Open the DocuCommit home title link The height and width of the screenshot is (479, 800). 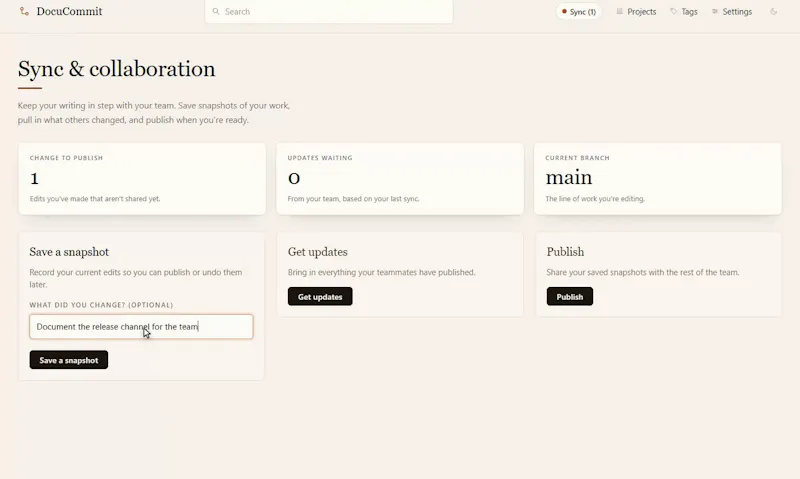point(69,11)
